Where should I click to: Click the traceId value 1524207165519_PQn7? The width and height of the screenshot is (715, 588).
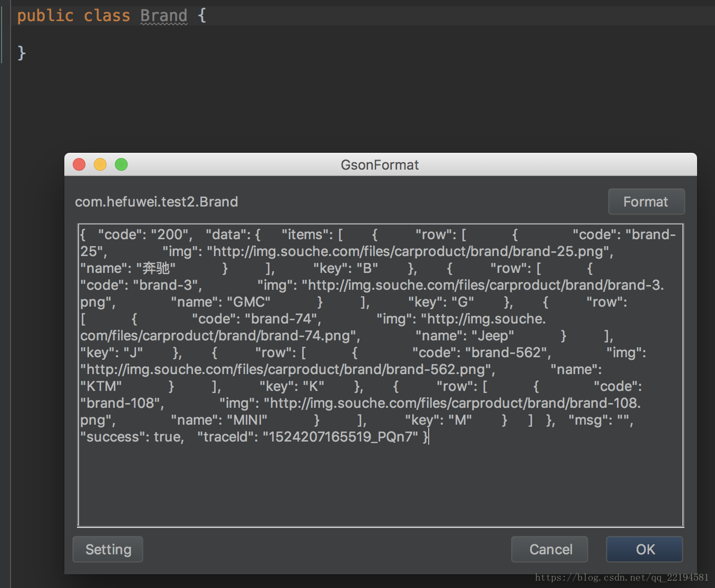340,437
